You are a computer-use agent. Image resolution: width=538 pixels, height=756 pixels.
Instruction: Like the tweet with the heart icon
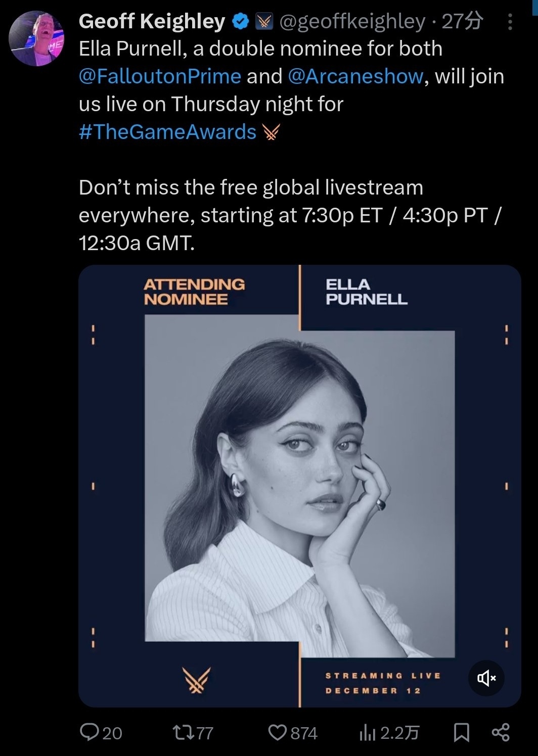(x=277, y=732)
